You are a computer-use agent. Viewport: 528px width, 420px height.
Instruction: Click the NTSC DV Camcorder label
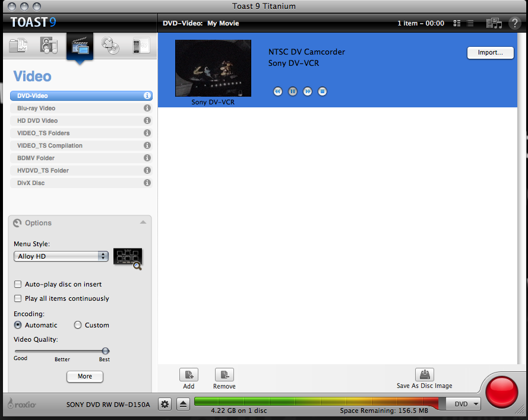[306, 52]
